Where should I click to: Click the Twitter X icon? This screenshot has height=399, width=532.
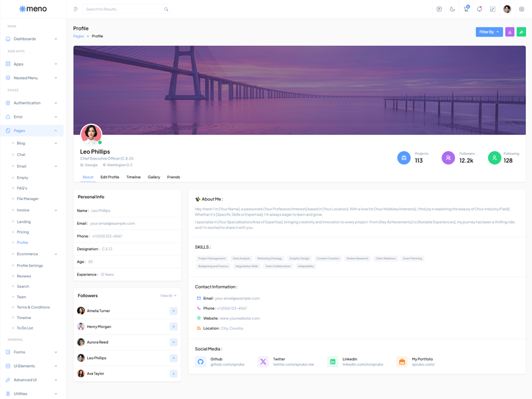(x=263, y=362)
